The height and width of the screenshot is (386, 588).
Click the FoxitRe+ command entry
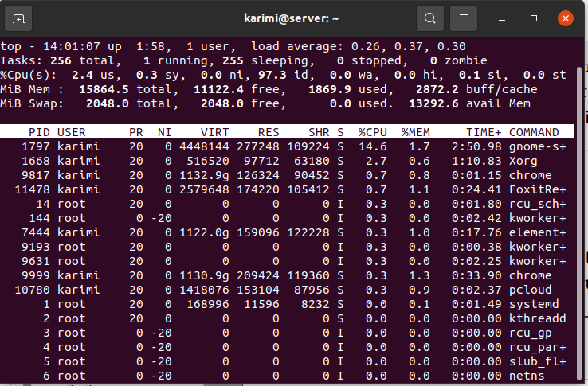(x=537, y=189)
